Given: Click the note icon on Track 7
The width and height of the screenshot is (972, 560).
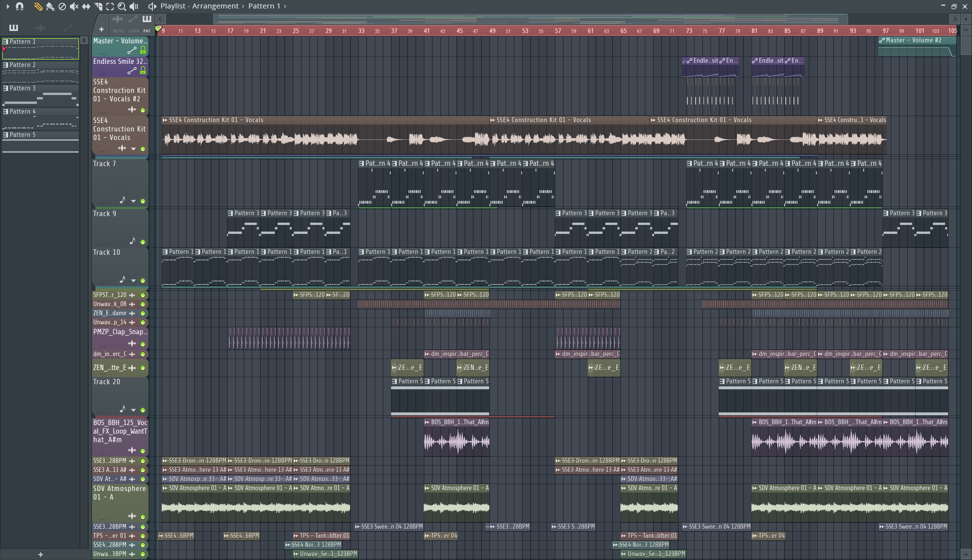Looking at the screenshot, I should click(x=122, y=200).
